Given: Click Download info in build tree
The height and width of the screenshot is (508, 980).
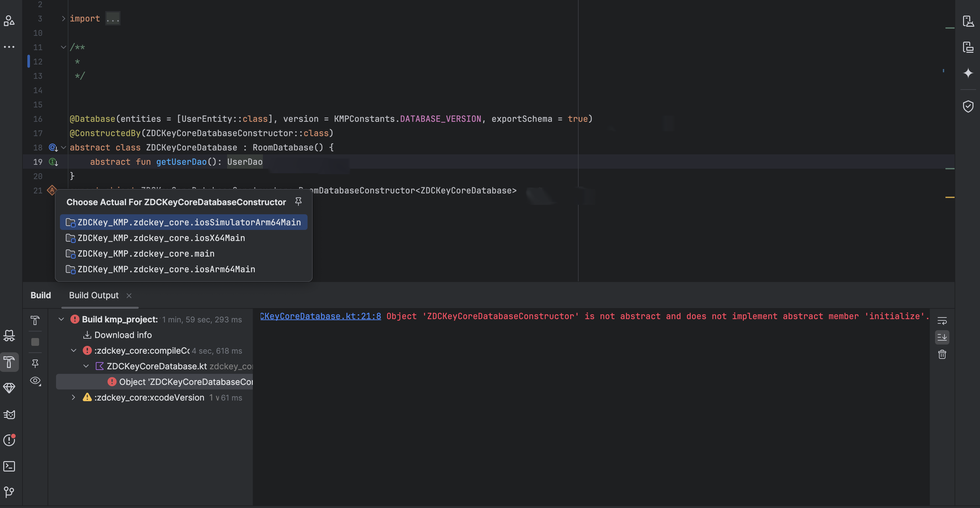Looking at the screenshot, I should tap(122, 335).
